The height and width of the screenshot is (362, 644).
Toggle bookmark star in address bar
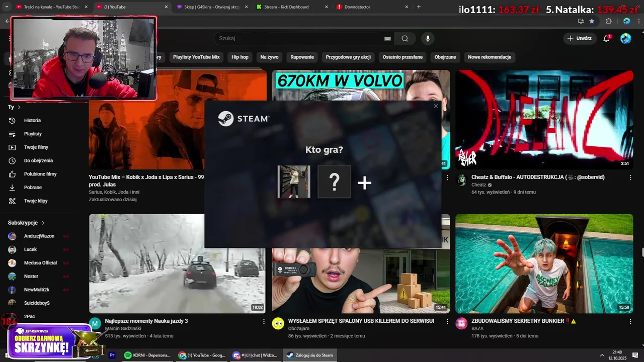(592, 21)
